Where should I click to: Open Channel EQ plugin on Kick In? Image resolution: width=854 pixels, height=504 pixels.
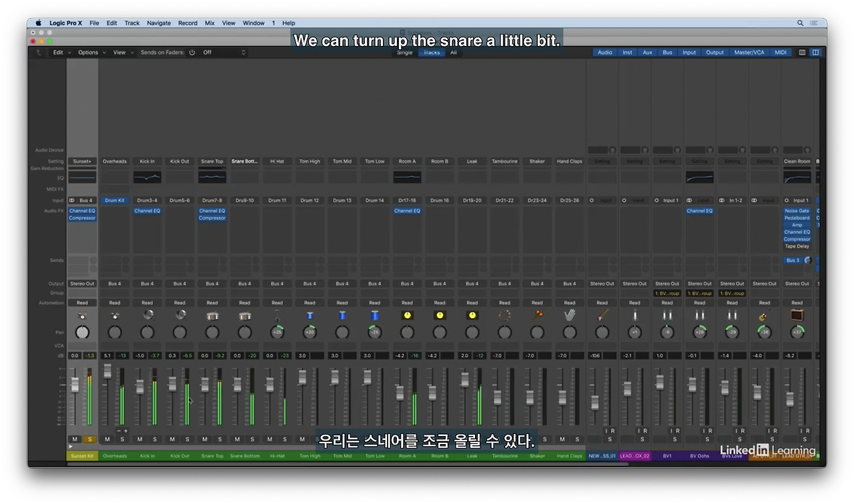[147, 211]
